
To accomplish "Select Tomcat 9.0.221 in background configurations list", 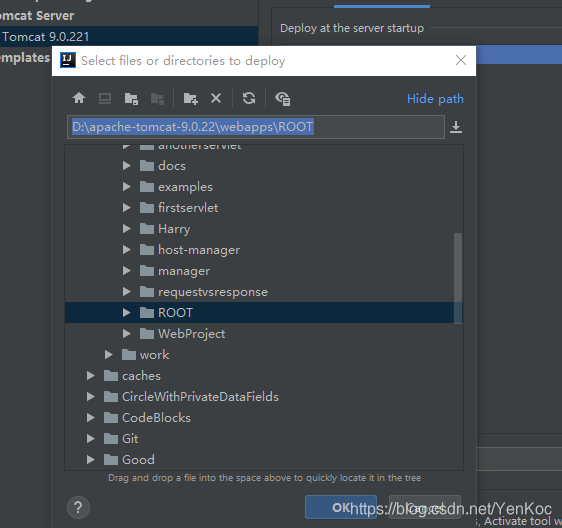I will (x=129, y=37).
